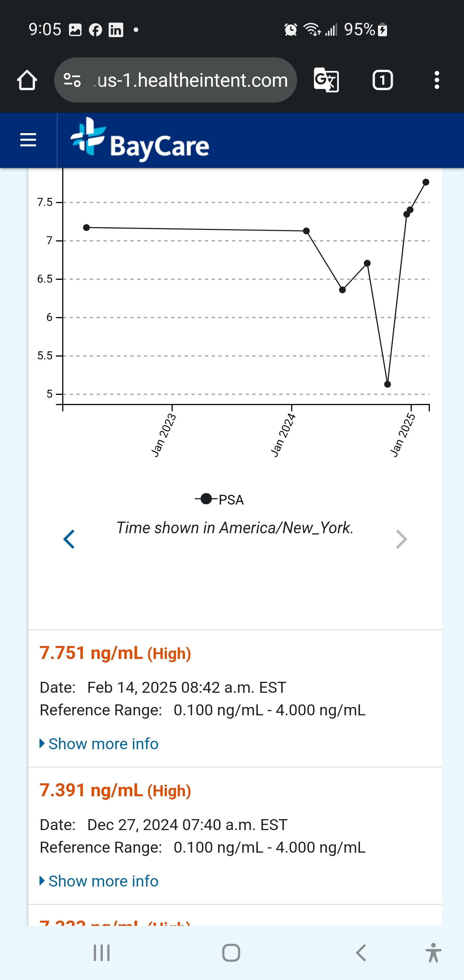Tap the site settings icon in address bar

click(72, 80)
